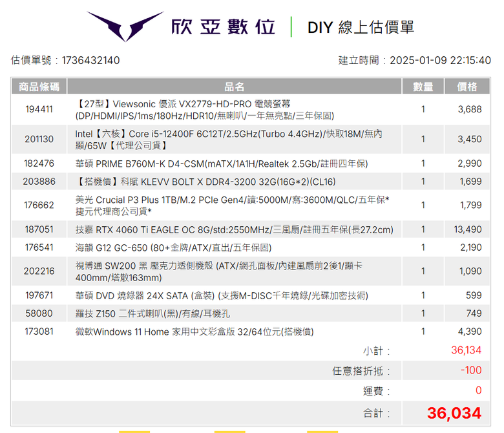
Task: Click the Viewsonic VX2779-HD-PRO monitor item
Action: [205, 110]
